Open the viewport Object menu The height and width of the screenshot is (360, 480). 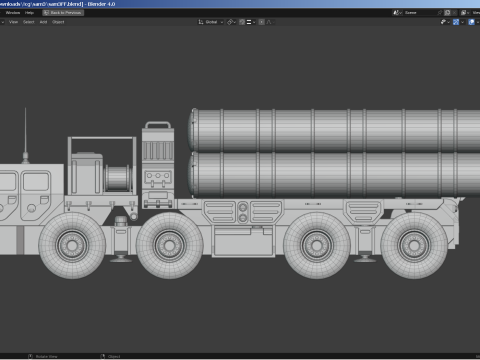[58, 22]
